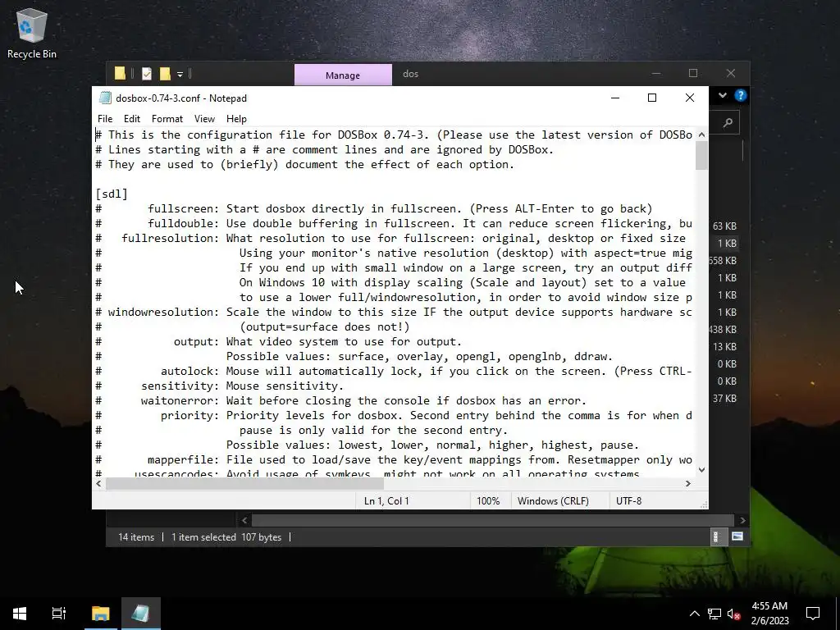Click the 'mapperfile:' option comment line
Viewport: 840px width, 630px height.
pos(394,459)
